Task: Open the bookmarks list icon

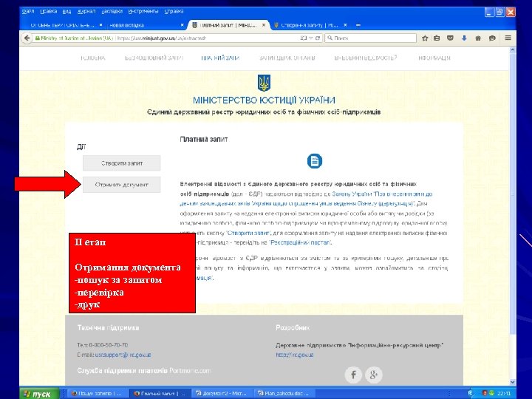Action: 437,38
